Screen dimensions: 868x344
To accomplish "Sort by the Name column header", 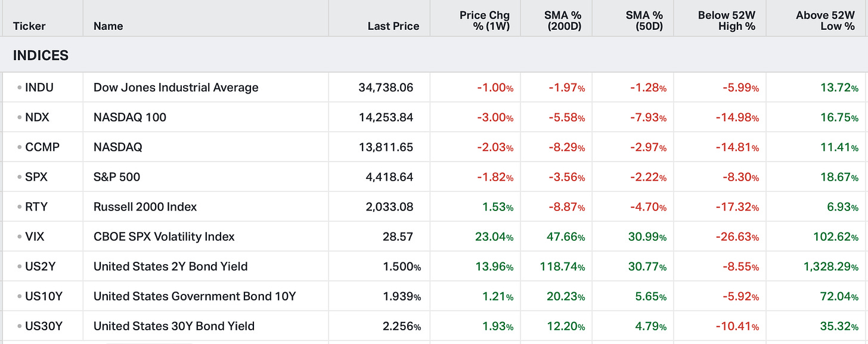I will (x=108, y=26).
